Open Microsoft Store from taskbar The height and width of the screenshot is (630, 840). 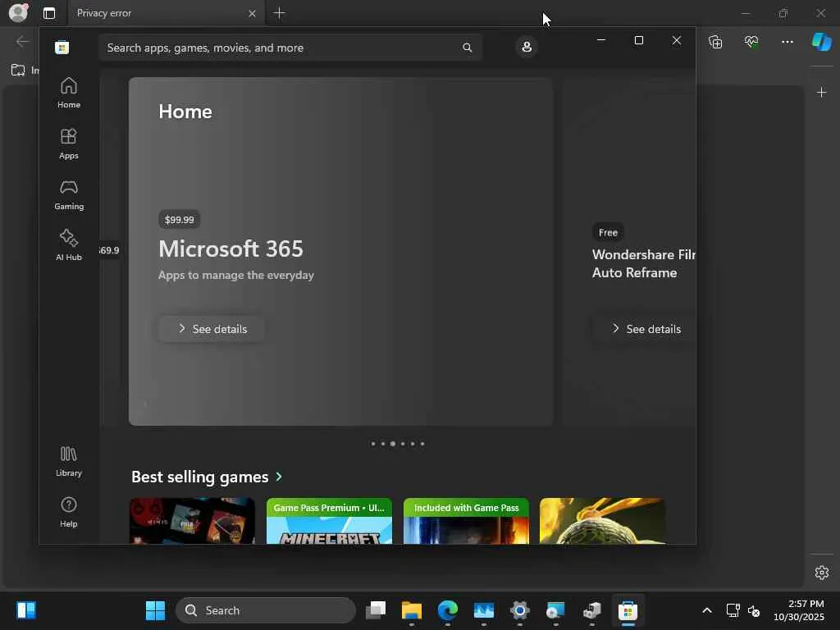[628, 610]
